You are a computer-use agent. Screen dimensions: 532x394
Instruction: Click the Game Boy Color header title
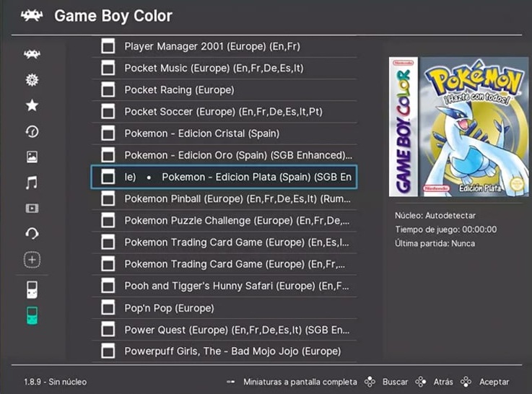tap(113, 16)
